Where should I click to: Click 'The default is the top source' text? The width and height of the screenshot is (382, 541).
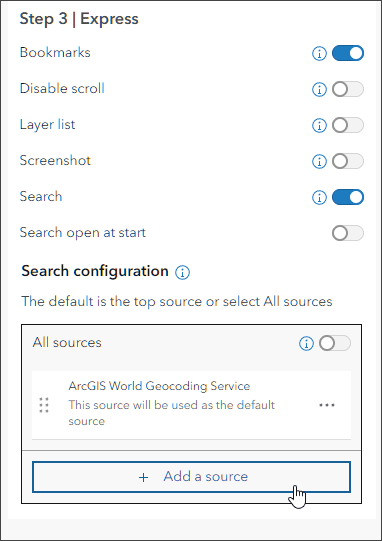[x=177, y=302]
